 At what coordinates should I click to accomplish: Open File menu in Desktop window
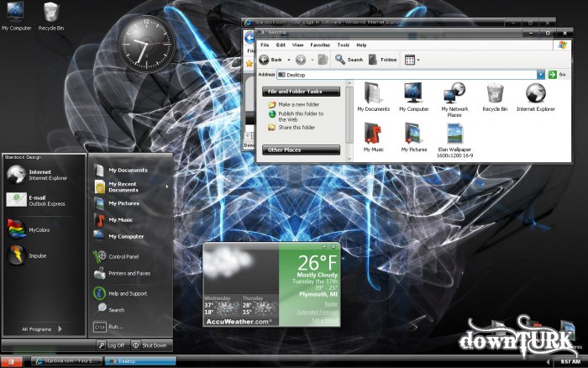tap(265, 45)
